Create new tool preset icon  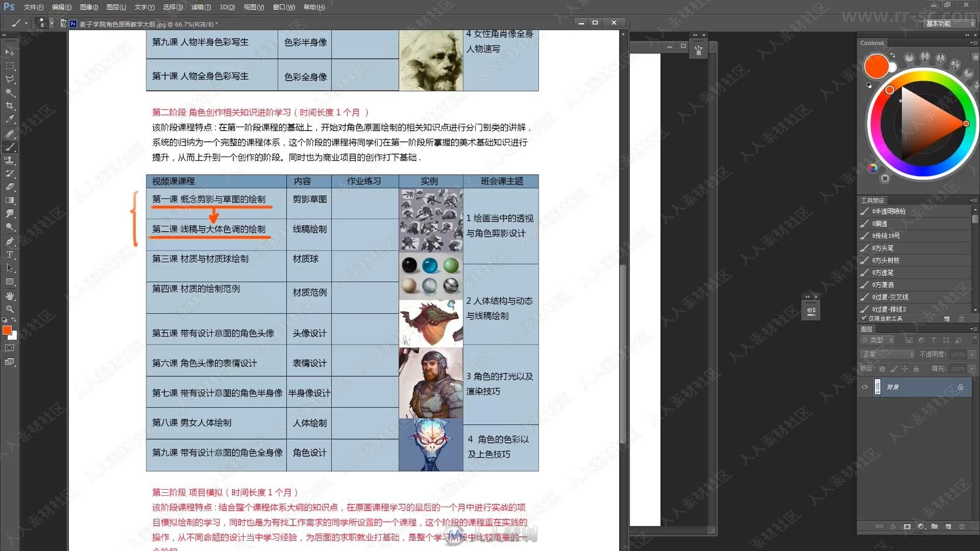947,319
